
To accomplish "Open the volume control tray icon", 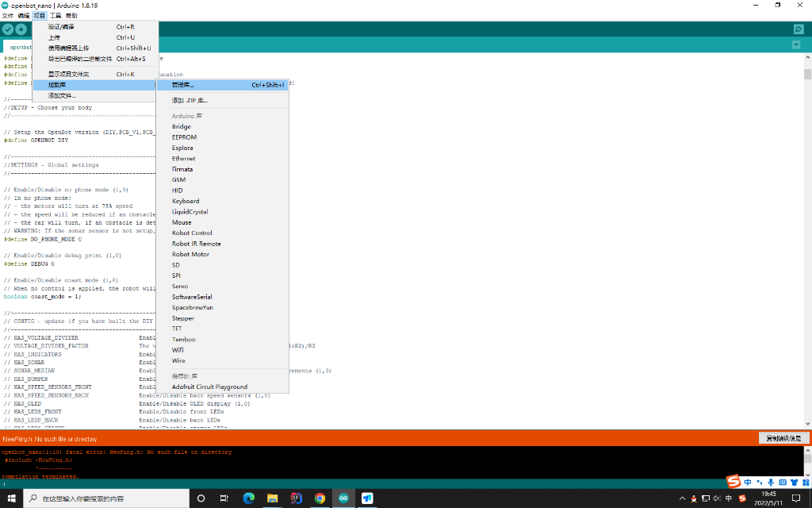I will (x=717, y=498).
